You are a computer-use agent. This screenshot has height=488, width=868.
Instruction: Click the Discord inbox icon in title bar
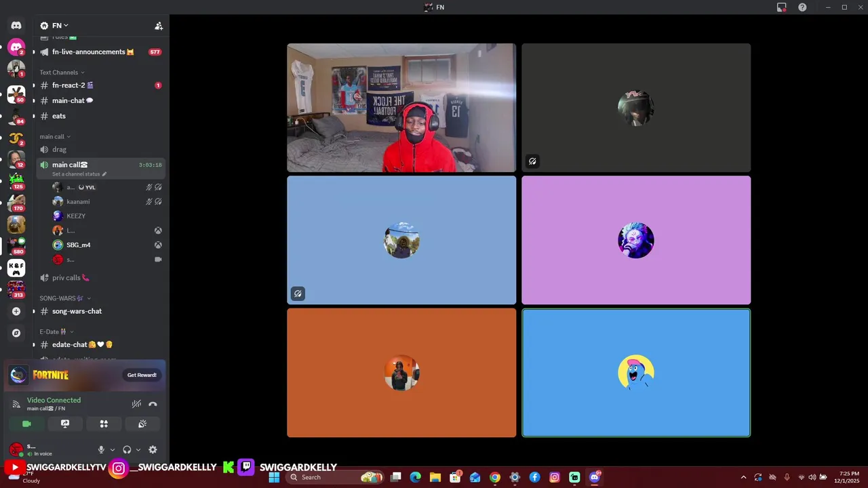click(x=782, y=7)
